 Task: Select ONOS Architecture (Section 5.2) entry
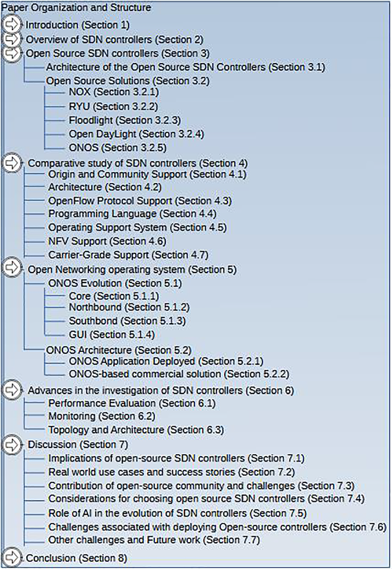118,350
